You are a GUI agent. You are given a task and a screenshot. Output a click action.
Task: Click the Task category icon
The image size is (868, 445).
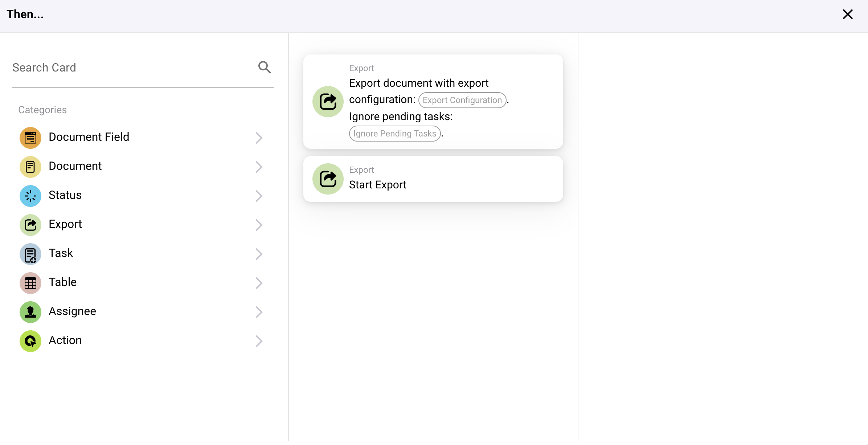[x=30, y=254]
